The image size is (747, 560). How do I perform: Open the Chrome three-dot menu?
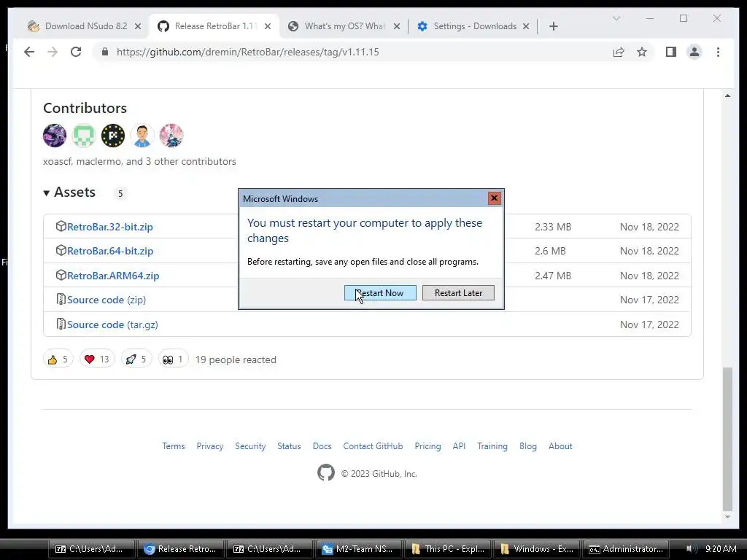718,52
